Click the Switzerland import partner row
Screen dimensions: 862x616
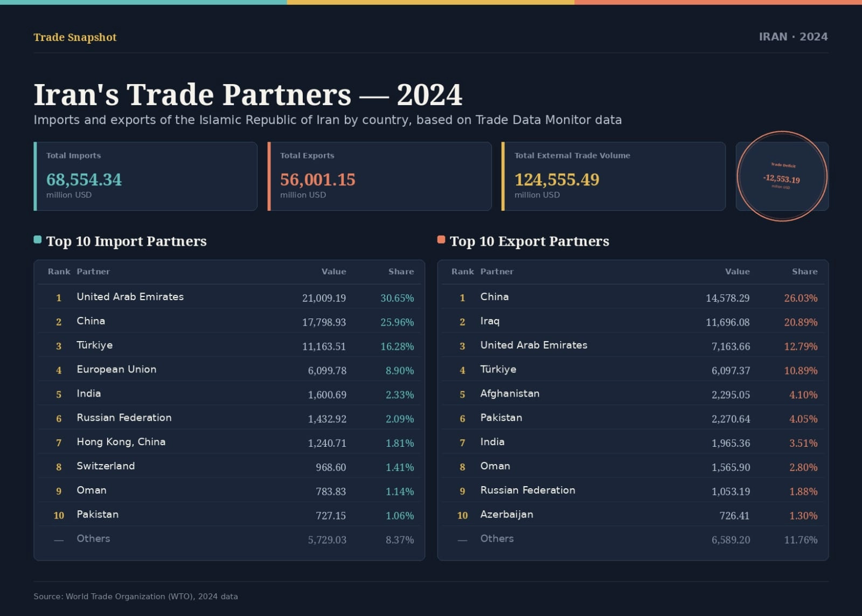tap(230, 466)
